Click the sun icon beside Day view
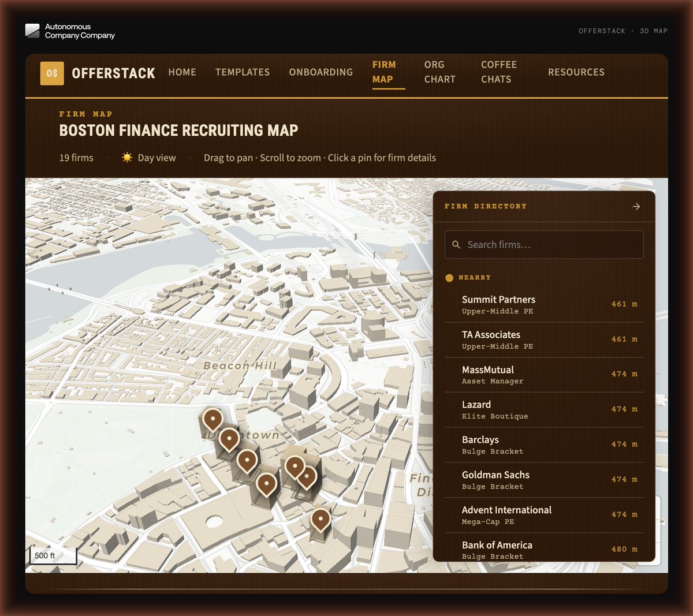Image resolution: width=693 pixels, height=616 pixels. 127,158
